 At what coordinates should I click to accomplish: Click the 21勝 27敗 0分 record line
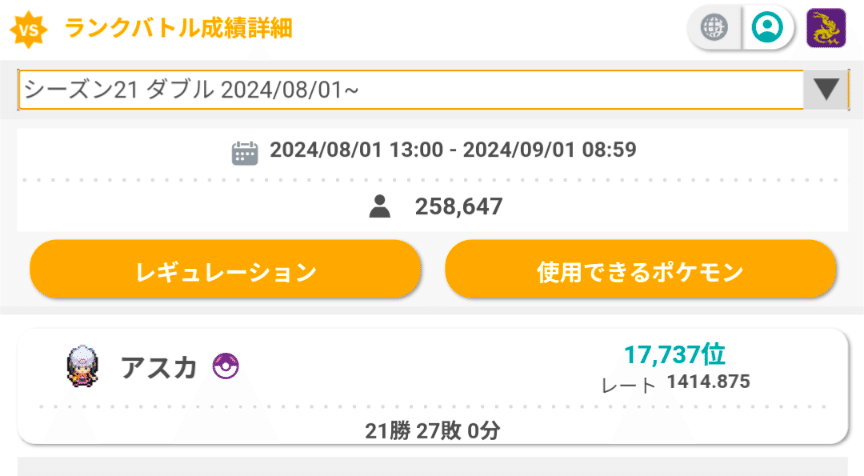[433, 430]
